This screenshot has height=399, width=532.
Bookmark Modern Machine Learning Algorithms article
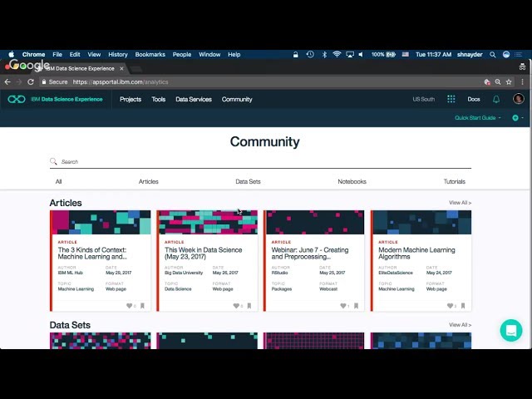pyautogui.click(x=463, y=306)
